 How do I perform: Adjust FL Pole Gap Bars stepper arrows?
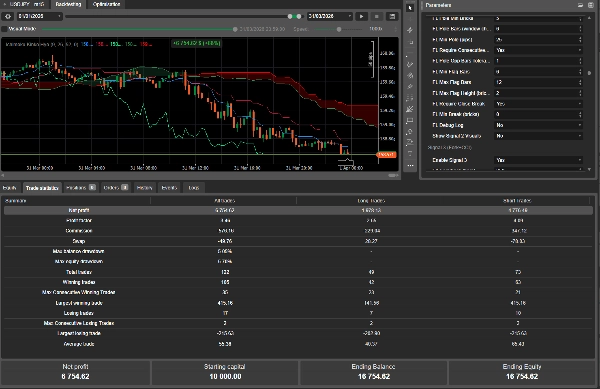[580, 61]
